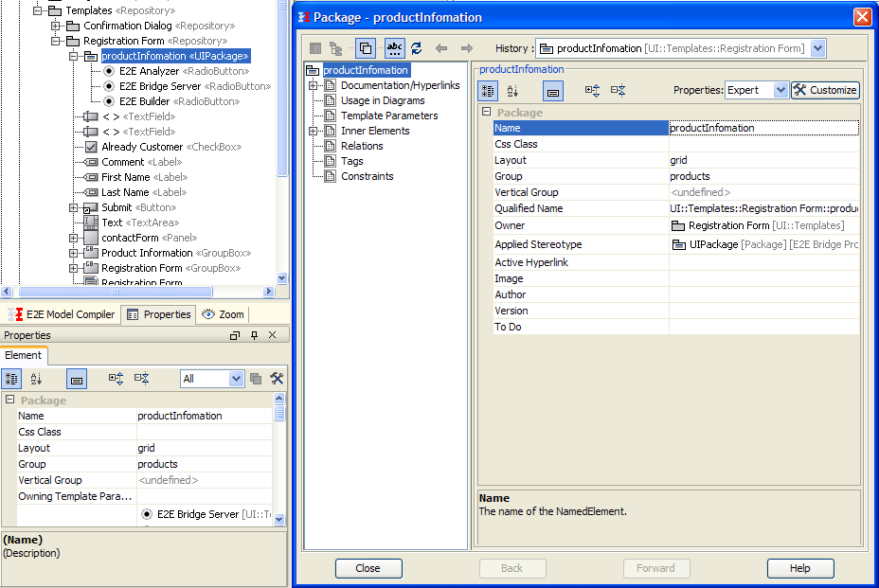This screenshot has height=588, width=879.
Task: Click collapse all icon in dialog properties toolbar
Action: 619,91
